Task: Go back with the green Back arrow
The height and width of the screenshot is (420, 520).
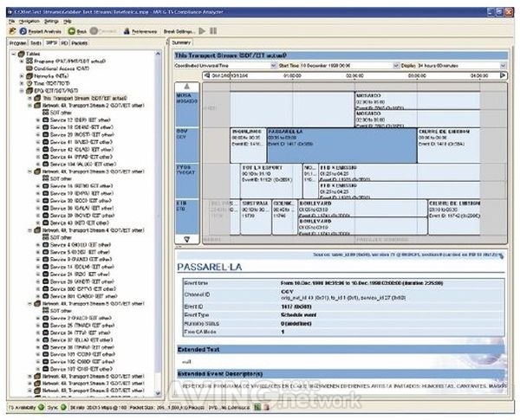Action: click(77, 31)
